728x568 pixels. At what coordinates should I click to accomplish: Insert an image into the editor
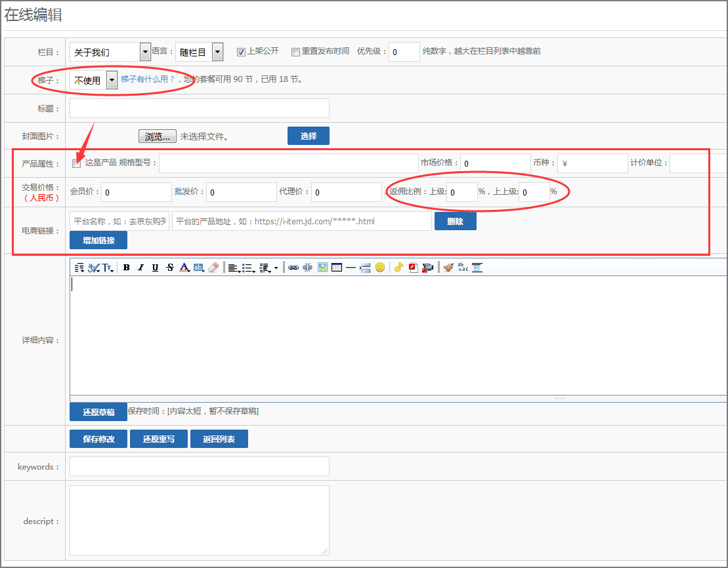click(323, 268)
